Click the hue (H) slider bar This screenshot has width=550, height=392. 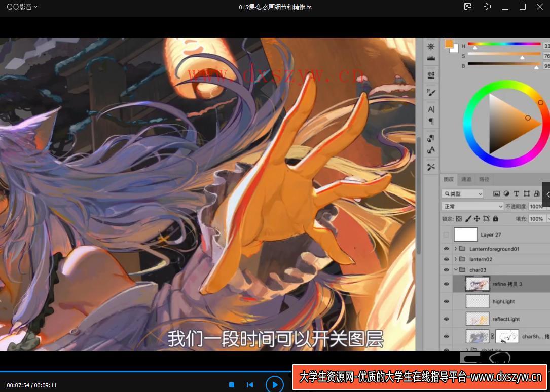pos(504,44)
